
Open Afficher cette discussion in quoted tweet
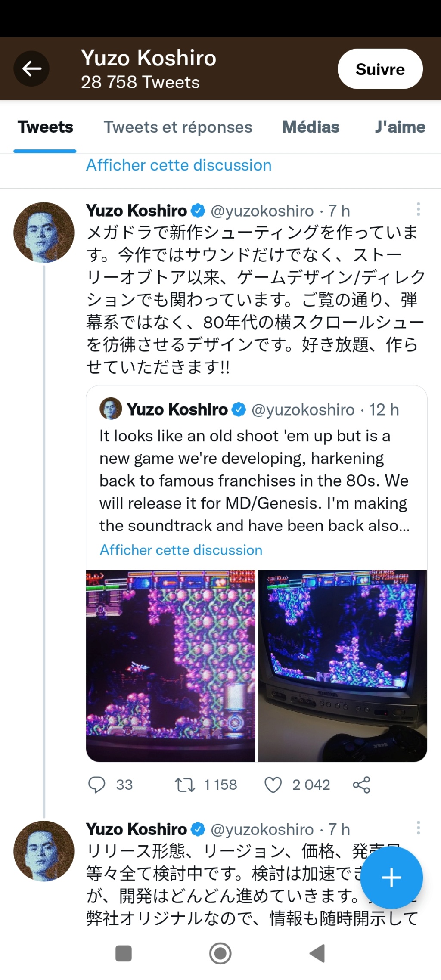[181, 550]
